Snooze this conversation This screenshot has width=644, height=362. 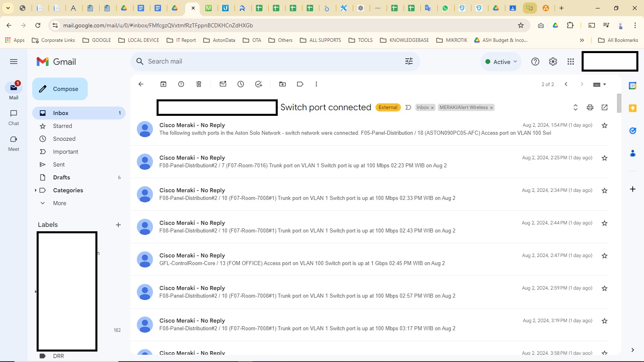(241, 84)
